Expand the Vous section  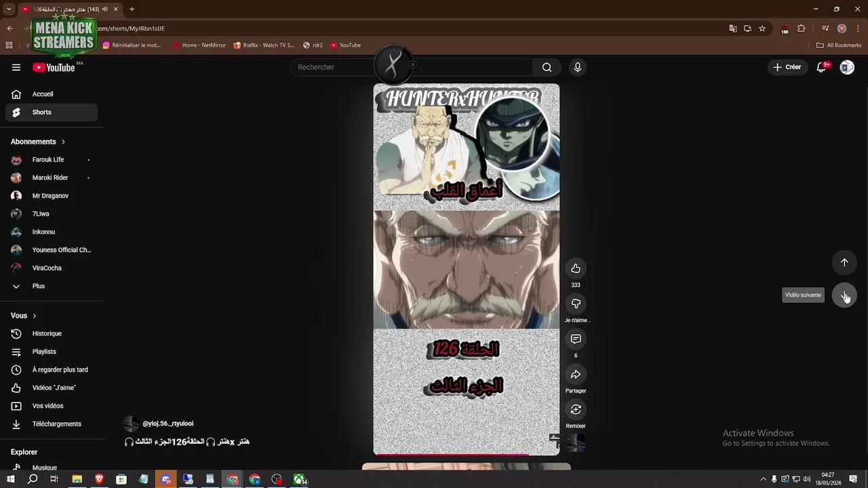[x=24, y=316]
